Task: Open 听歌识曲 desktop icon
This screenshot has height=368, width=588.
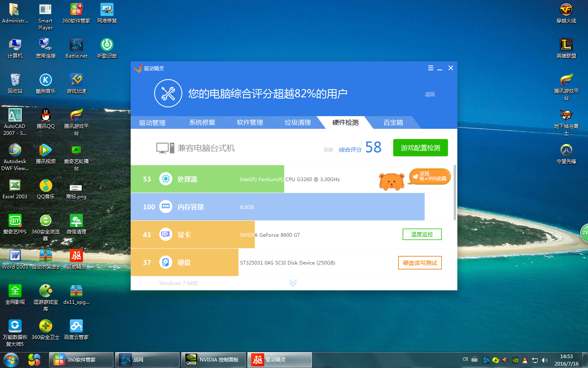Action: click(x=107, y=48)
